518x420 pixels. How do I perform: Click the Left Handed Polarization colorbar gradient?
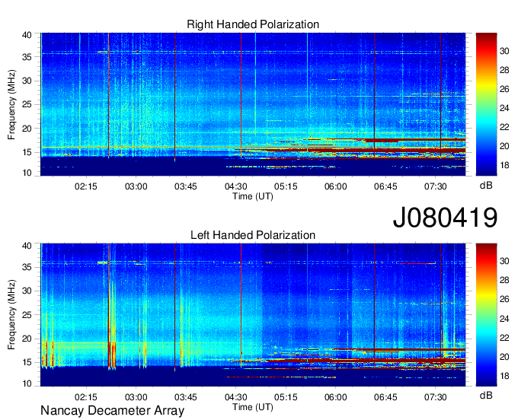(486, 315)
